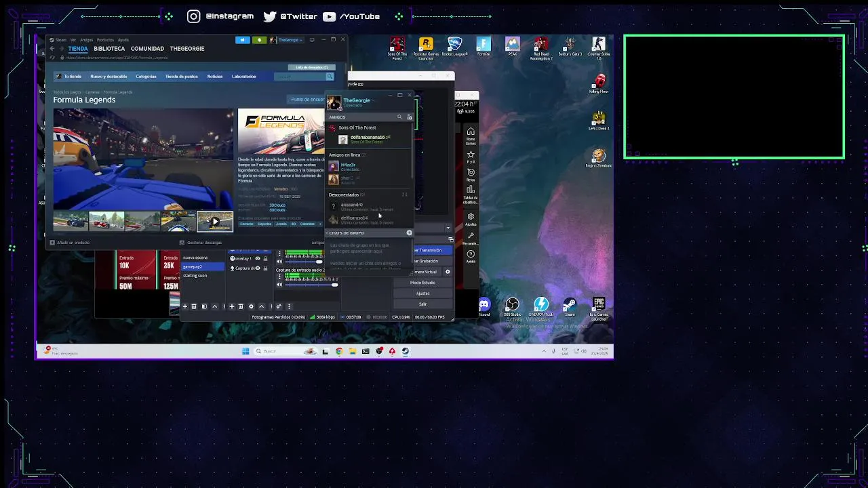Image resolution: width=868 pixels, height=488 pixels.
Task: Open OBS dropdown arrow above controls
Action: click(x=448, y=228)
